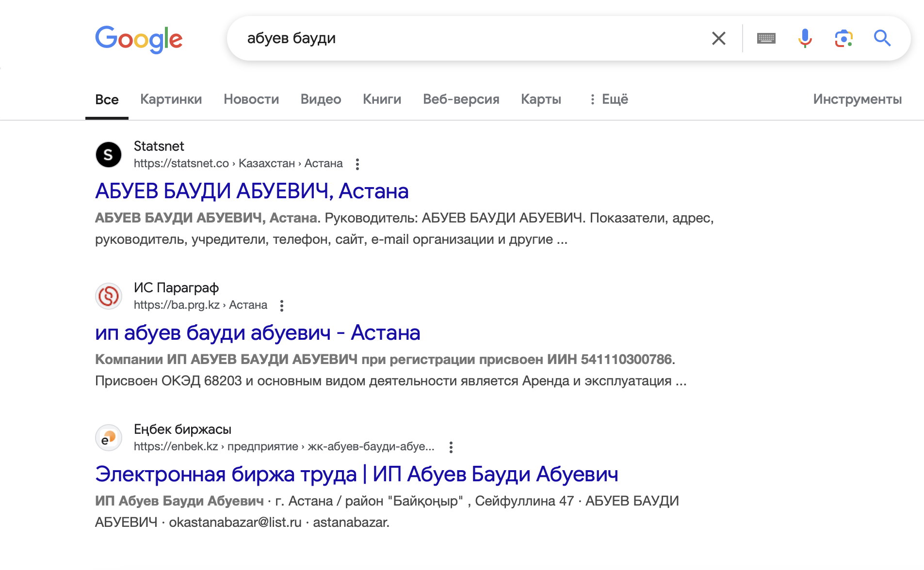
Task: Click the ba.prg.kz URL breadcrumb
Action: pos(200,305)
